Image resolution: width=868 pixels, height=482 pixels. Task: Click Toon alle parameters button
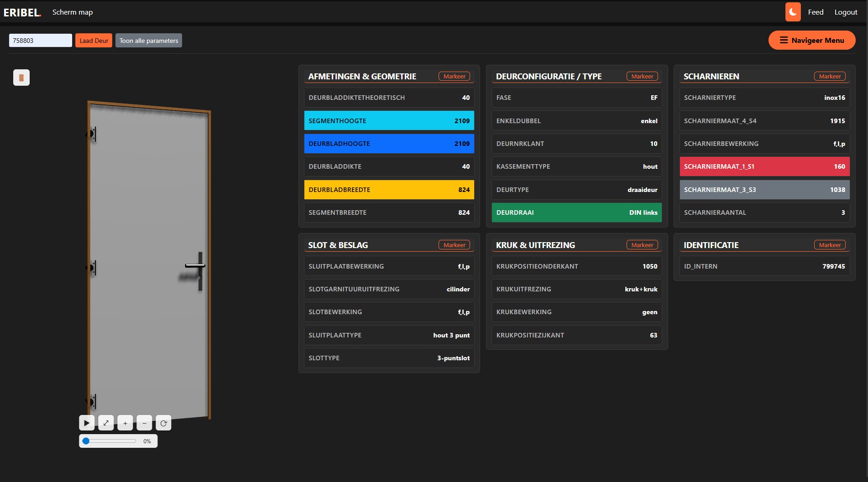pos(149,41)
